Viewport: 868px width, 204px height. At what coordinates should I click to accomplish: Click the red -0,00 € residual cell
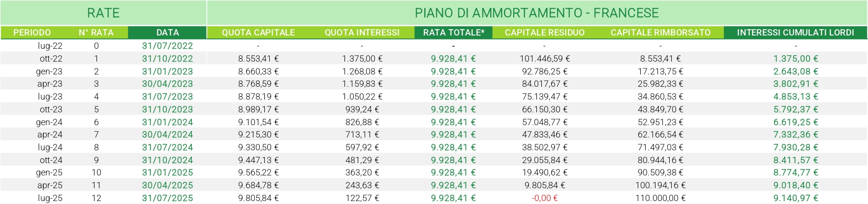(x=545, y=198)
